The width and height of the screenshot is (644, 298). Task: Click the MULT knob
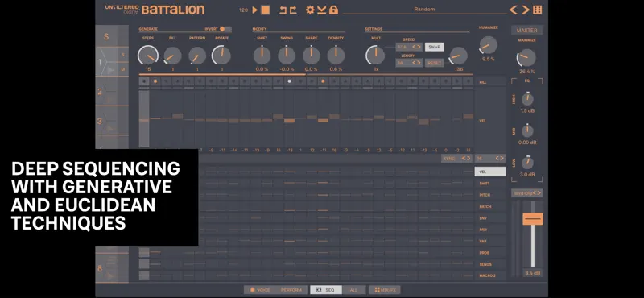(x=375, y=55)
